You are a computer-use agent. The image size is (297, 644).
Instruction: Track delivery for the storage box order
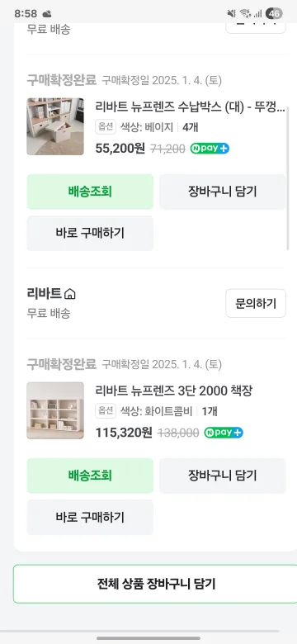click(90, 192)
